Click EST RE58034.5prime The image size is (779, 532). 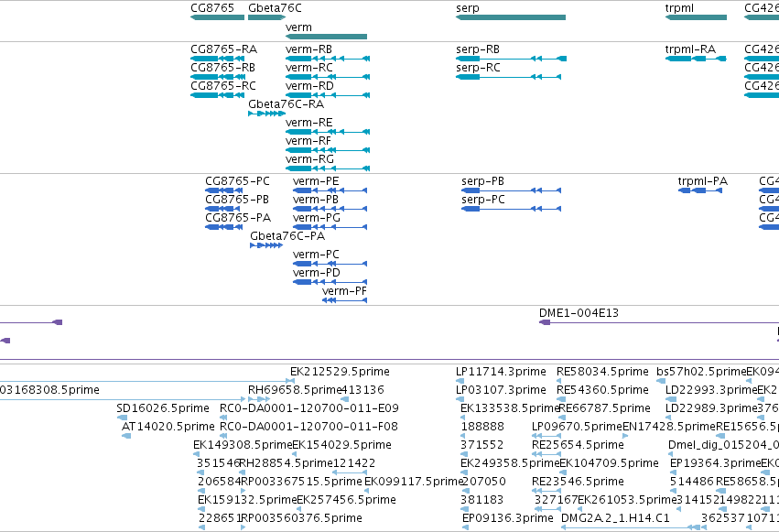click(560, 382)
